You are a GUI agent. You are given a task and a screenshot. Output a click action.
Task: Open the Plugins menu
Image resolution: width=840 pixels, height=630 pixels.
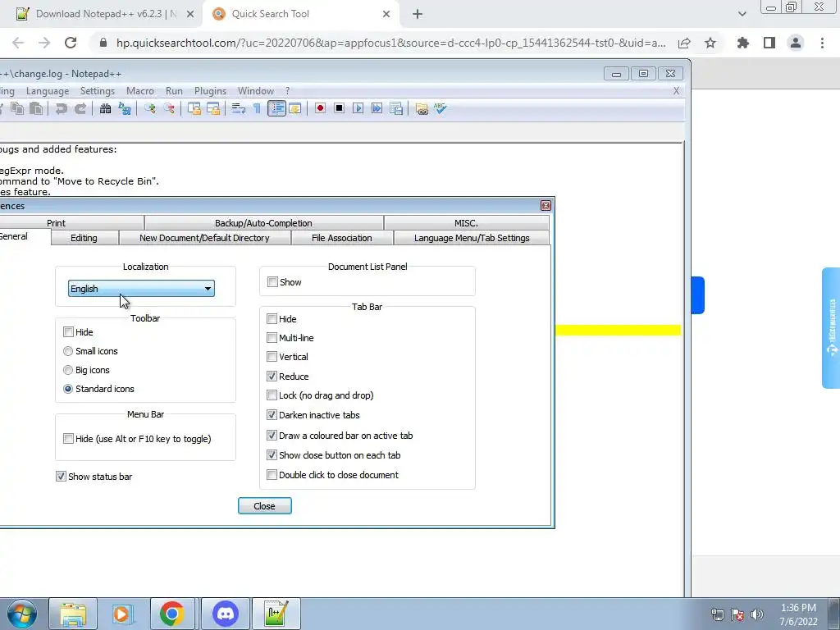click(210, 91)
